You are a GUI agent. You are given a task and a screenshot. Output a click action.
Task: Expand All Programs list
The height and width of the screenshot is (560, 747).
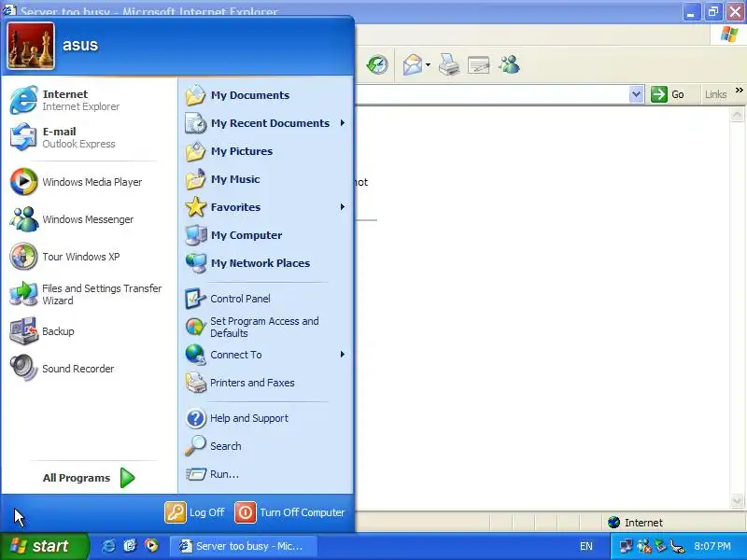point(89,478)
